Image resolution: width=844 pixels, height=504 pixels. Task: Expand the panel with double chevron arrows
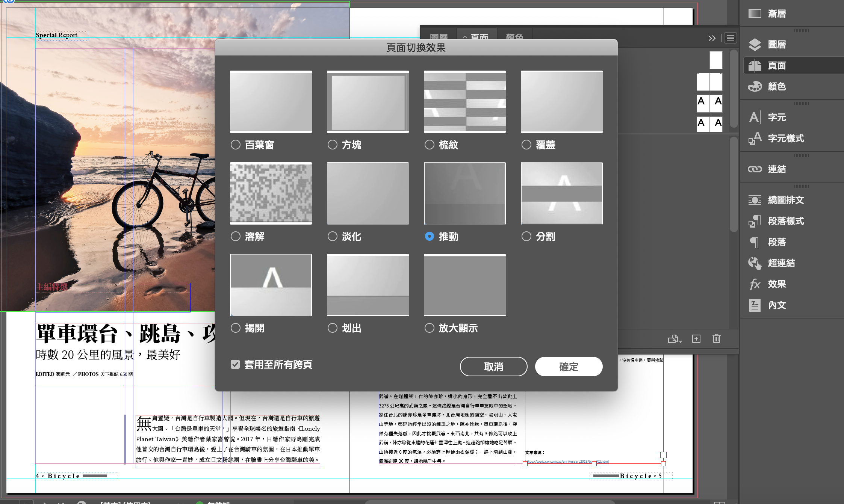pyautogui.click(x=711, y=38)
